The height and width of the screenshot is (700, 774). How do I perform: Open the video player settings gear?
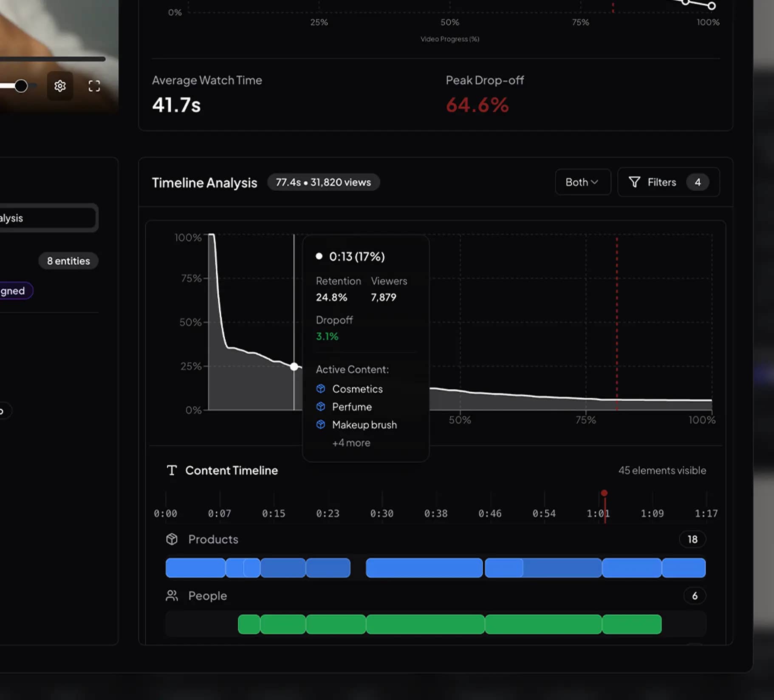(60, 86)
